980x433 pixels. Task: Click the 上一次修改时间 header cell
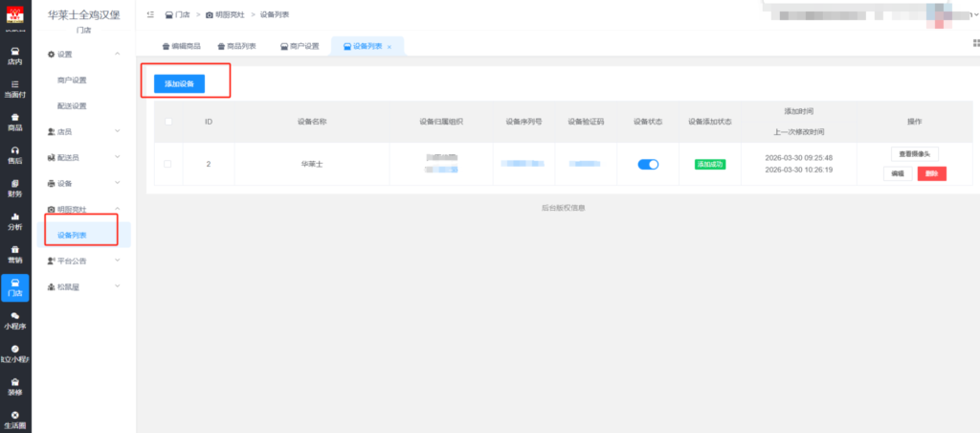(799, 132)
